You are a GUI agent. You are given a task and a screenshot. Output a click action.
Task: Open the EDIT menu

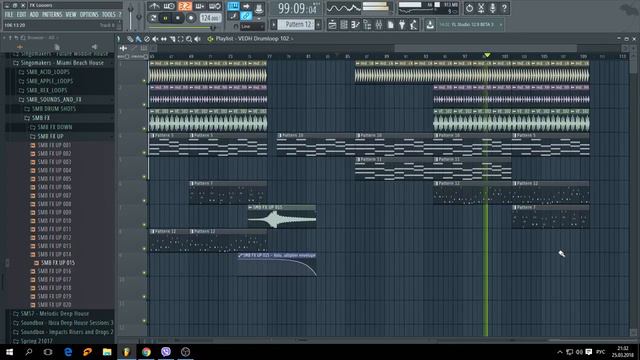point(21,15)
